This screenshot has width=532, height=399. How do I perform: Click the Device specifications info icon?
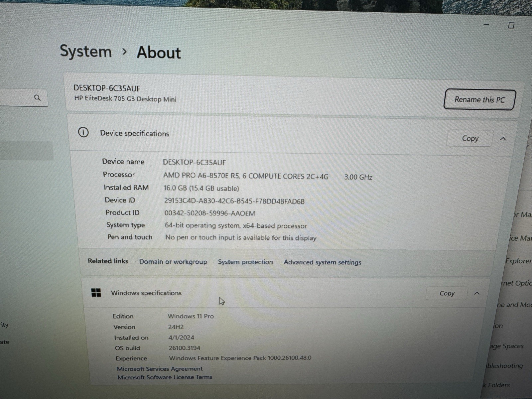[x=83, y=132]
